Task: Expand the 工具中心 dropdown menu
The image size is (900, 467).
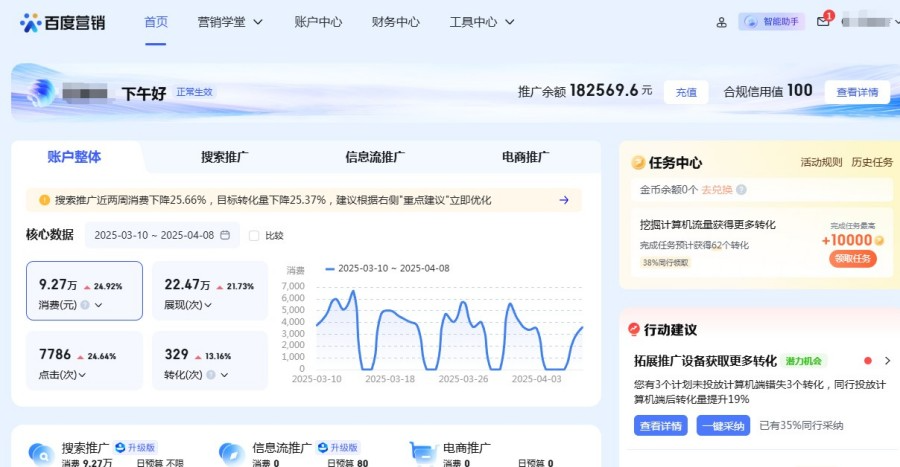Action: point(482,22)
